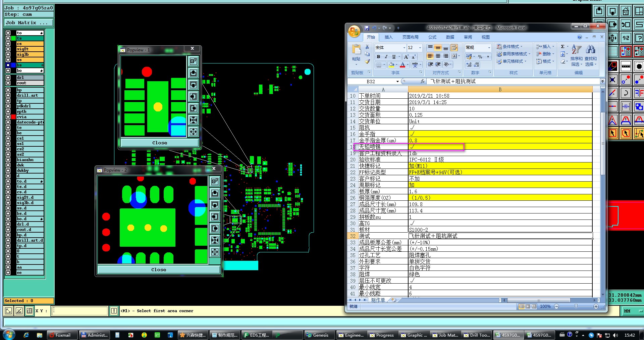The height and width of the screenshot is (340, 644).
Task: Click the delete feature X tool icon
Action: (612, 80)
